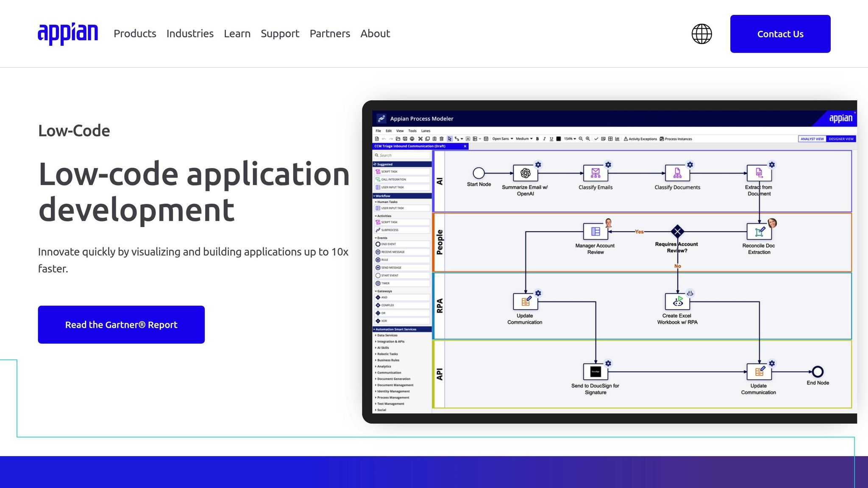Collapse the Workflow palette section

(402, 196)
